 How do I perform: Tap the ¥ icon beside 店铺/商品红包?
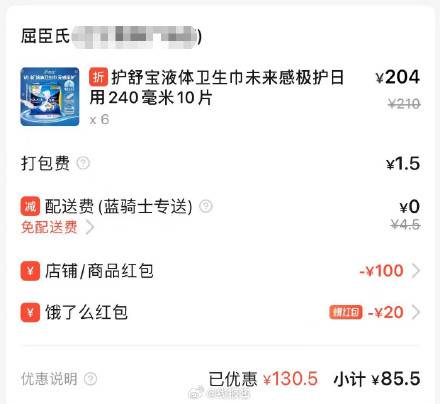coord(30,271)
